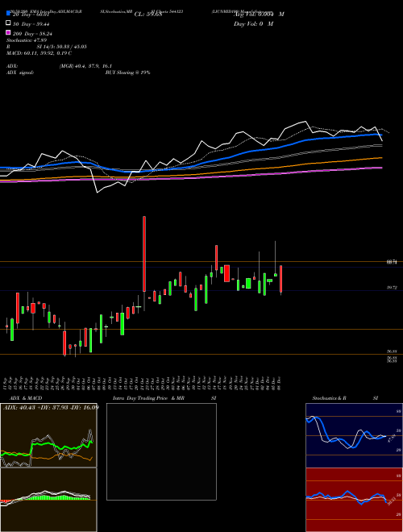Image resolution: width=403 pixels, height=532 pixels.
Task: Click the '(MGR) 40.4, 37.9, 16.1' ADX values
Action: pyautogui.click(x=85, y=66)
